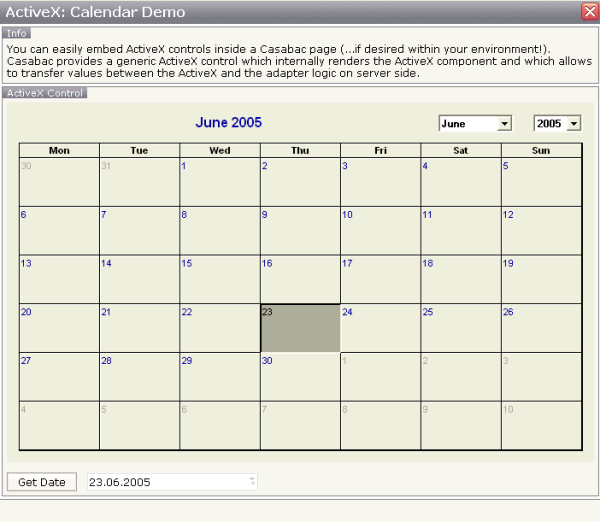This screenshot has width=600, height=522.
Task: Select June 15 in the calendar
Action: (x=220, y=280)
